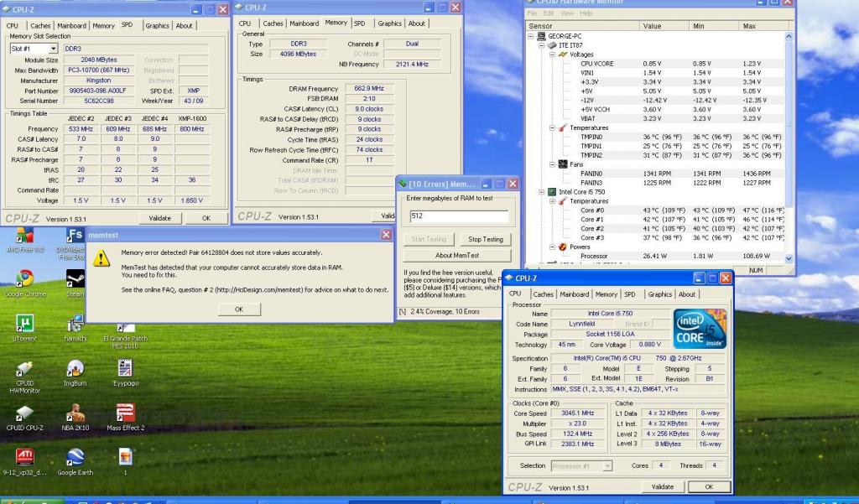This screenshot has height=504, width=859.
Task: Dismiss the memtest error dialog with OK
Action: pos(239,309)
